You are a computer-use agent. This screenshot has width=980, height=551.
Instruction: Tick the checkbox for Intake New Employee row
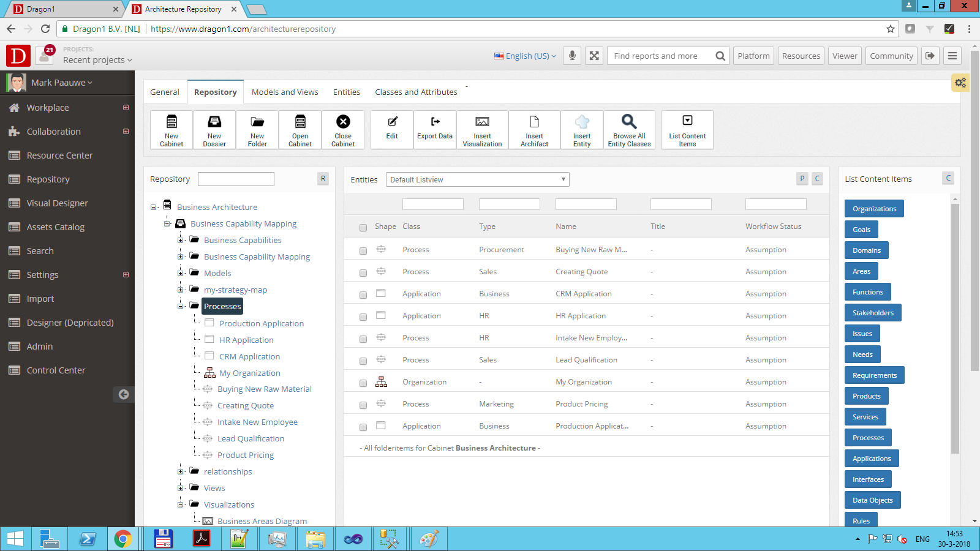[x=363, y=339]
